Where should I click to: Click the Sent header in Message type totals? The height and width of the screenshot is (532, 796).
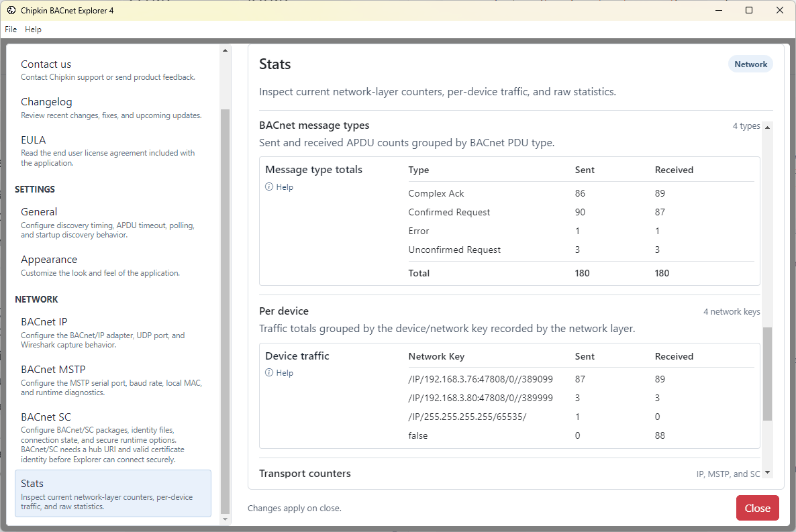click(585, 170)
